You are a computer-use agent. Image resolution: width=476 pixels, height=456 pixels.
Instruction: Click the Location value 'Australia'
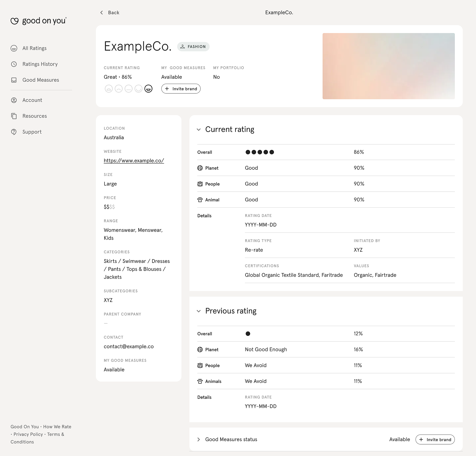pyautogui.click(x=114, y=137)
